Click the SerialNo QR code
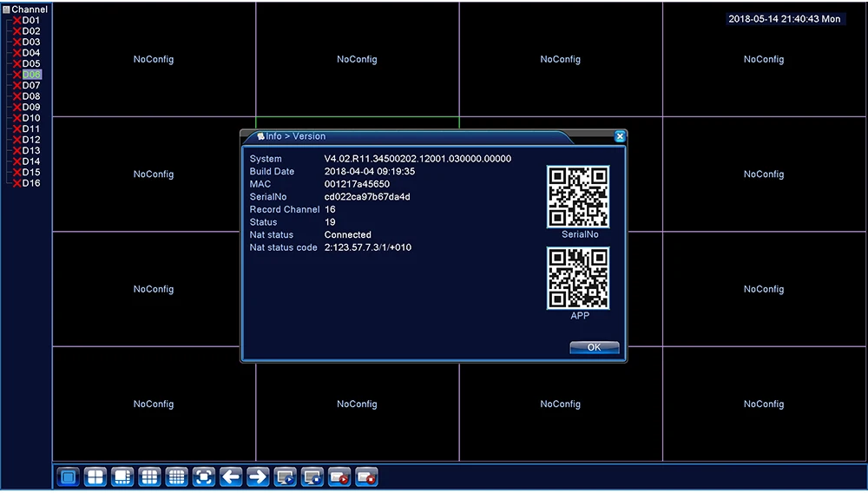 coord(578,196)
